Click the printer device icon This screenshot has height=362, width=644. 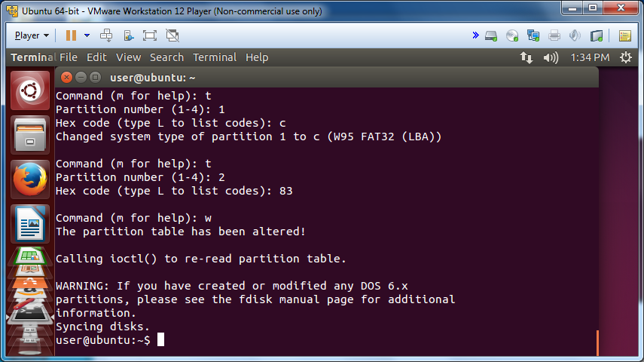click(554, 35)
